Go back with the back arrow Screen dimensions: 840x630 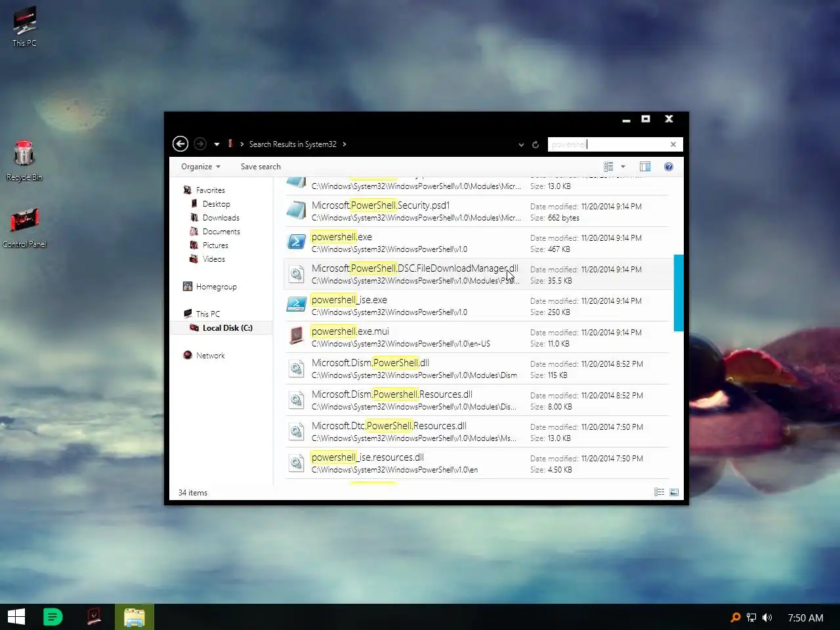pyautogui.click(x=180, y=144)
